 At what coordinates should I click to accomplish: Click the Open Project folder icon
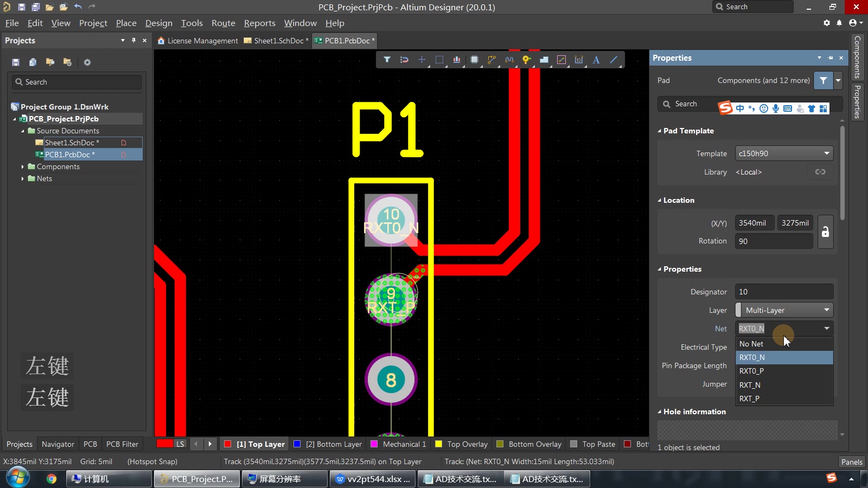pyautogui.click(x=63, y=7)
